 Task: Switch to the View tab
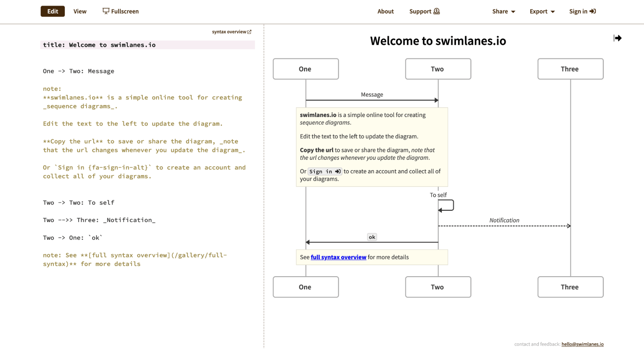coord(79,11)
